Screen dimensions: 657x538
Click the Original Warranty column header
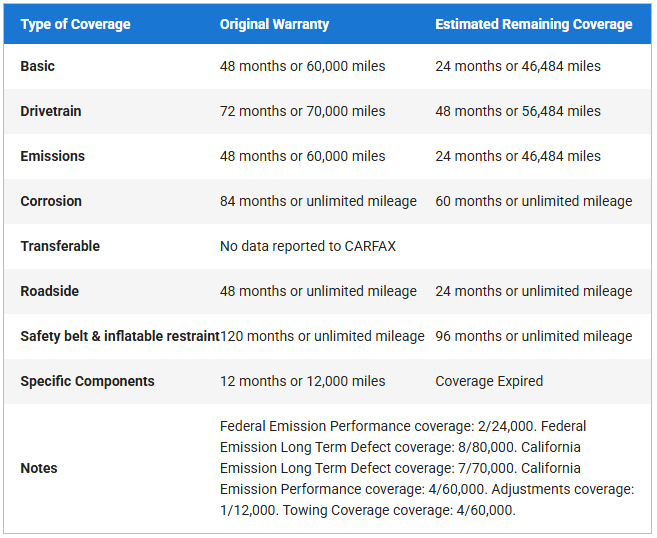274,24
